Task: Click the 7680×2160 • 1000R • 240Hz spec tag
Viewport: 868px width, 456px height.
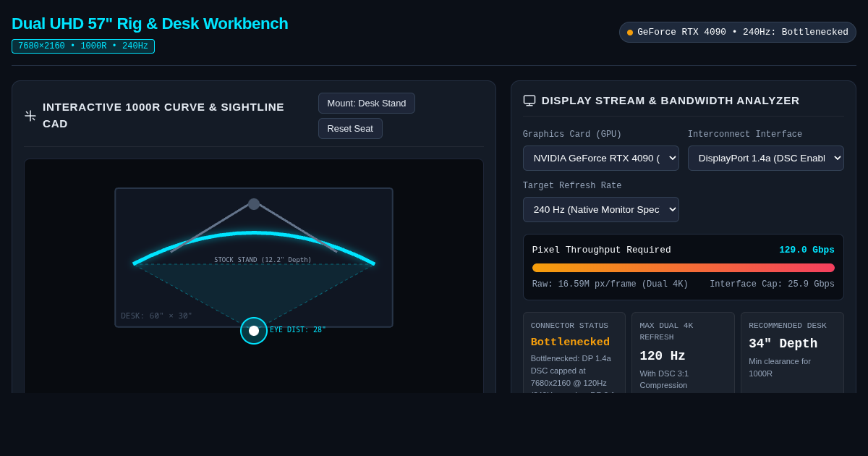Action: point(83,46)
